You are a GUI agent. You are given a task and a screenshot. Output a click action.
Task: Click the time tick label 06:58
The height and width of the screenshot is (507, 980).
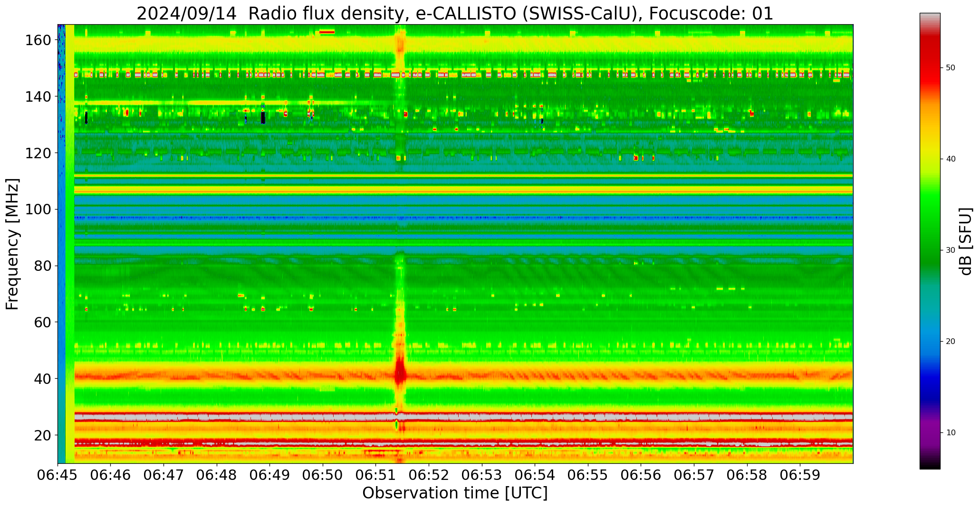pos(747,475)
